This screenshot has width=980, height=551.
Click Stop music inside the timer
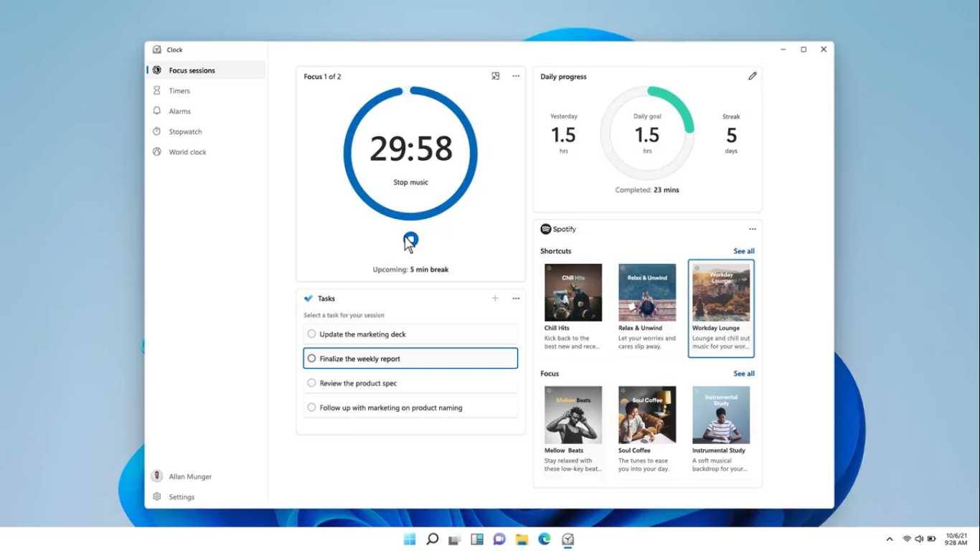(x=410, y=182)
